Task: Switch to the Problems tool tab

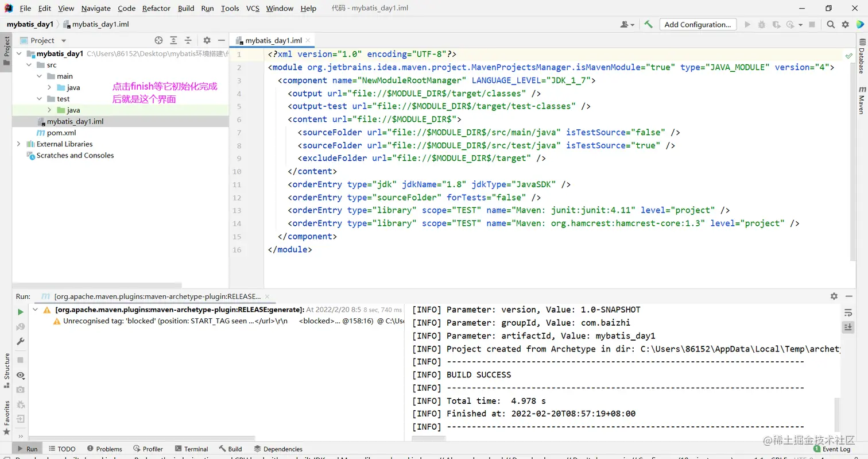Action: tap(104, 449)
